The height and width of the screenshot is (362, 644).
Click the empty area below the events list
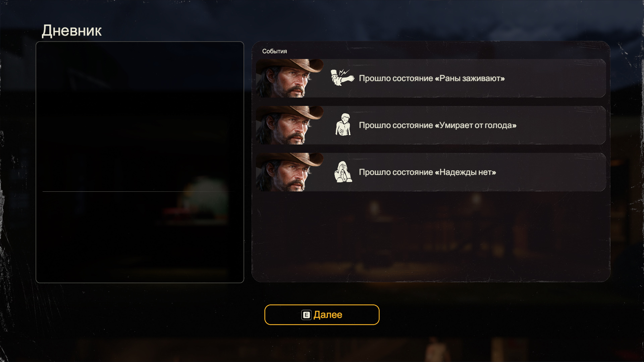431,237
